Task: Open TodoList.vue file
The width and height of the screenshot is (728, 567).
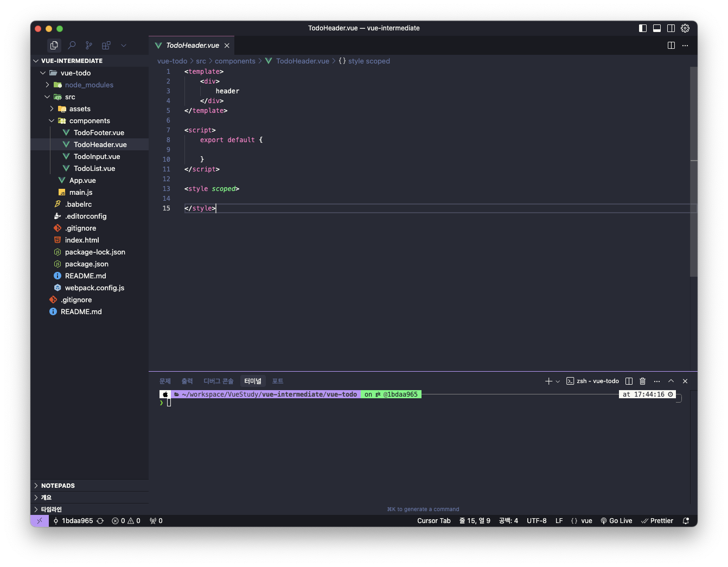Action: pos(90,168)
